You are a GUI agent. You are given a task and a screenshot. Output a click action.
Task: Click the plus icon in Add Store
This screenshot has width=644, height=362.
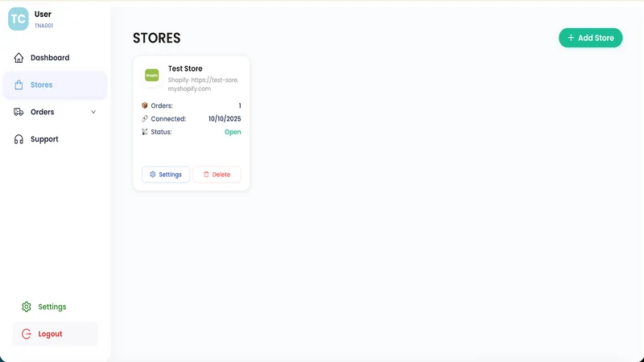click(x=571, y=38)
